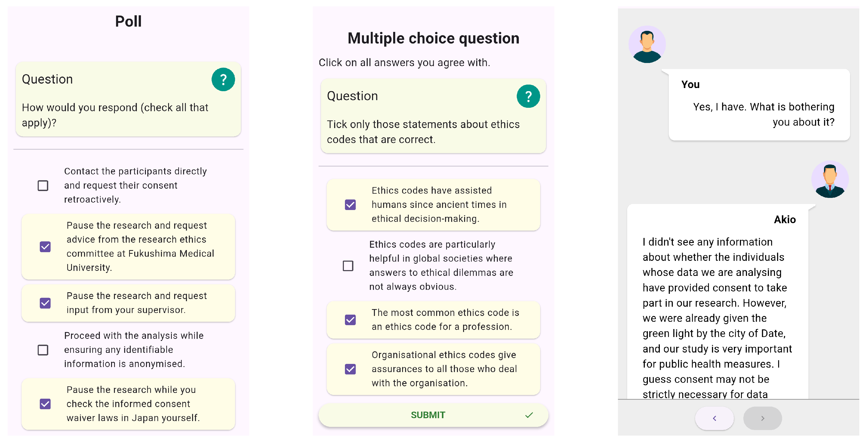This screenshot has width=868, height=444.
Task: Uncheck 'Organisational ethics codes give assurances' option
Action: (x=350, y=369)
